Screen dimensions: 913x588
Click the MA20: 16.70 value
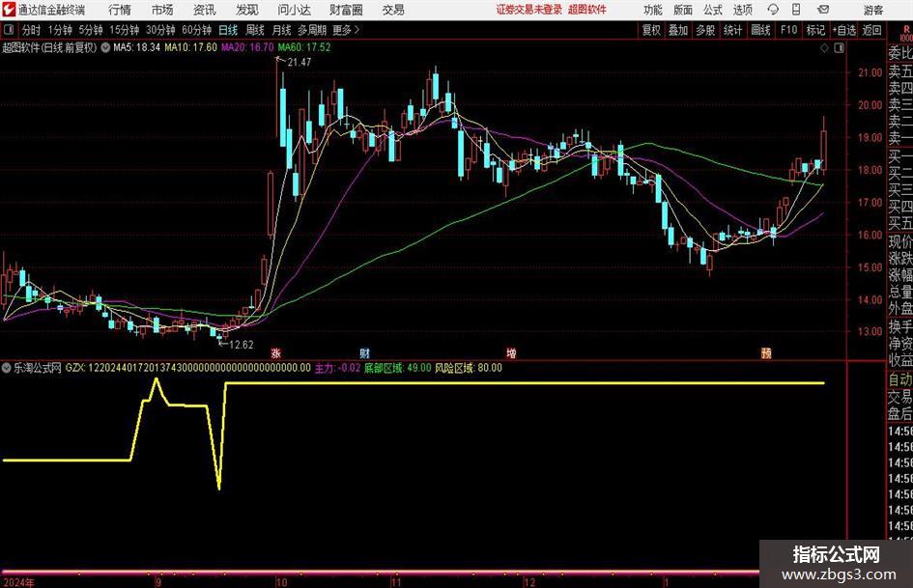pos(247,47)
